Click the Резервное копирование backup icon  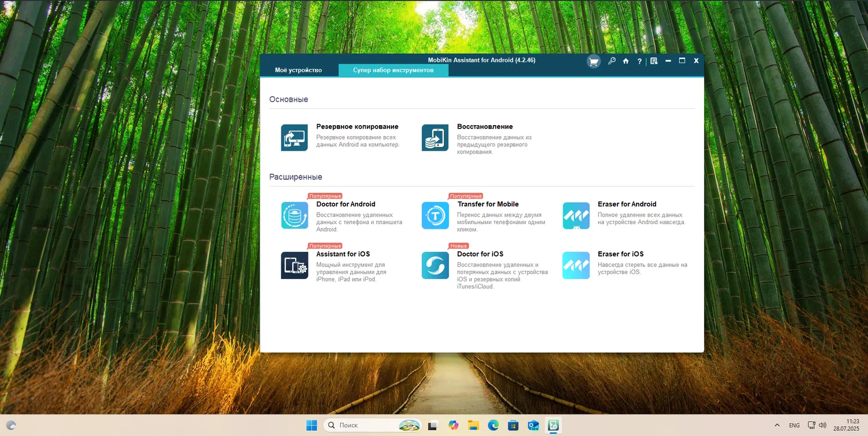295,138
